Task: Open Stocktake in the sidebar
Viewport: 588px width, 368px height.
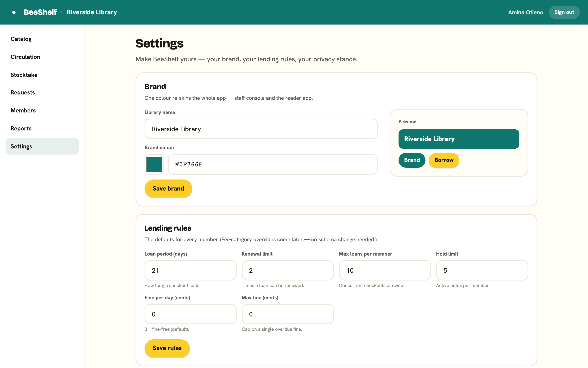Action: pos(42,75)
